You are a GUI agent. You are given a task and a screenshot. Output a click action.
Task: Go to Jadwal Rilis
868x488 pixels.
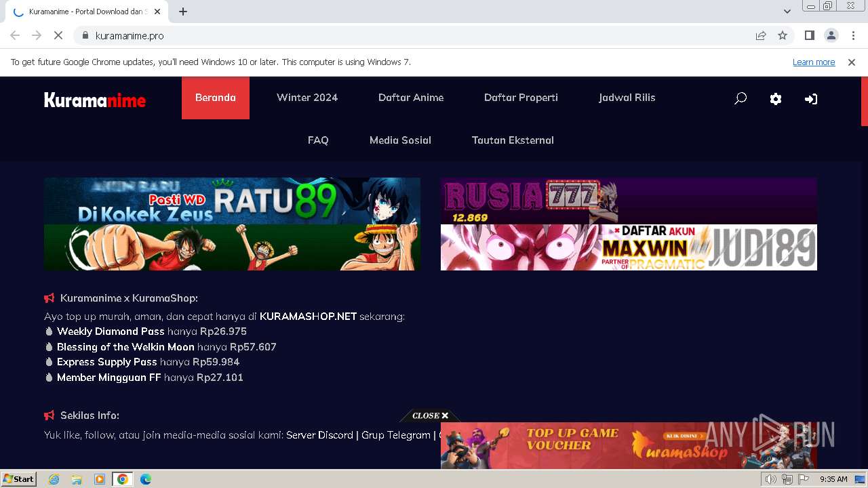pyautogui.click(x=627, y=98)
